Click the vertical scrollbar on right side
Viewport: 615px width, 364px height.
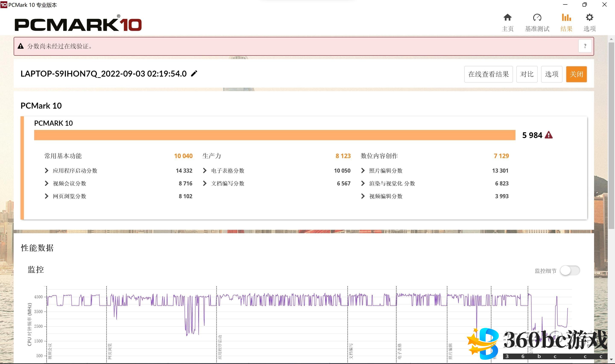[611, 135]
